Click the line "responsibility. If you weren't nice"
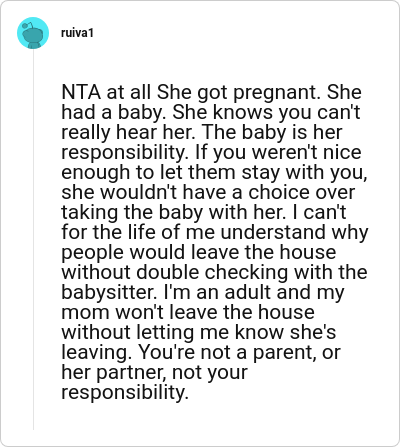 coord(211,152)
